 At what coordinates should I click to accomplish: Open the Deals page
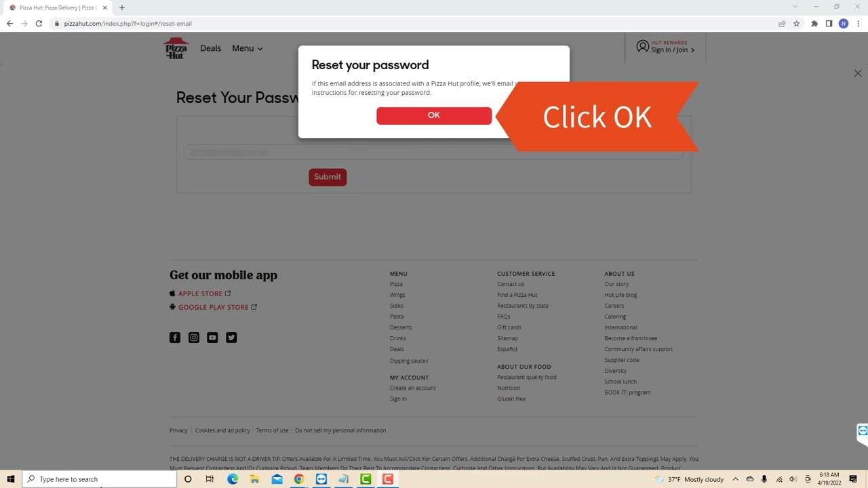(x=210, y=48)
